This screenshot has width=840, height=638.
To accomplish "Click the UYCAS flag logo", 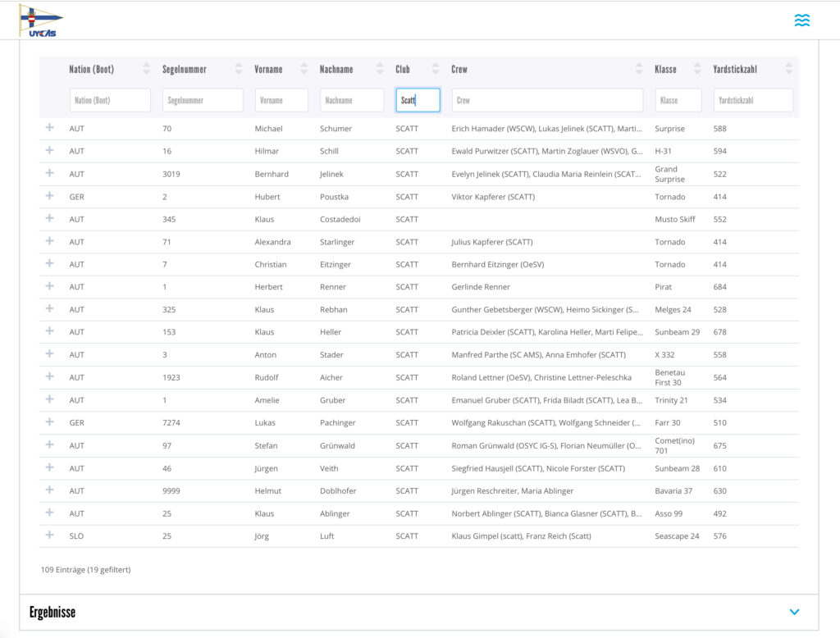I will coord(41,21).
